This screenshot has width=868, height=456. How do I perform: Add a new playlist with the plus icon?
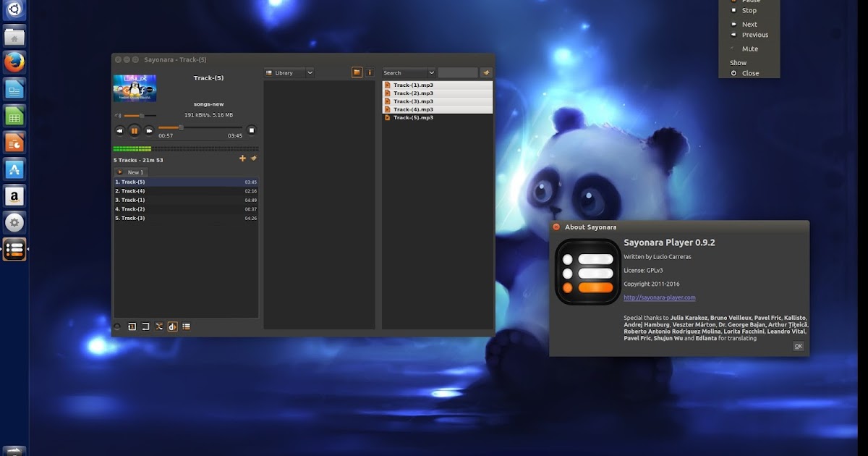click(x=242, y=159)
